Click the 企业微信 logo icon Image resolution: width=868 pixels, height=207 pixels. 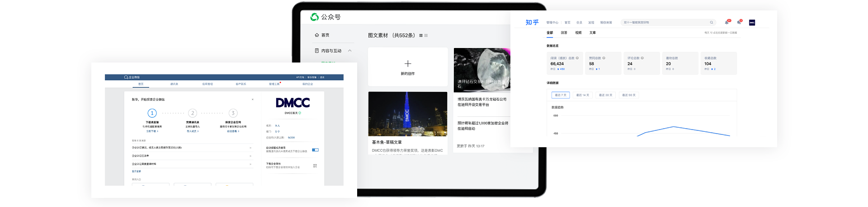126,77
